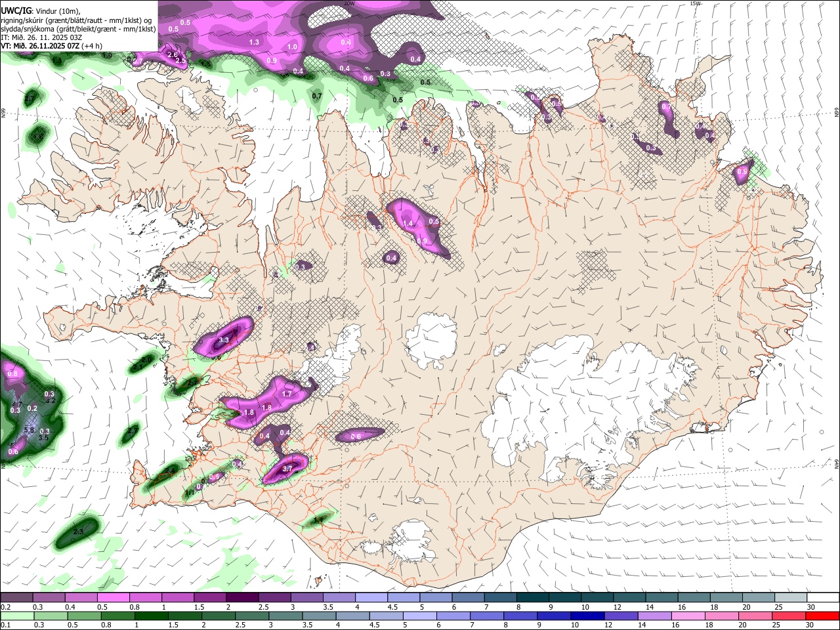
Task: Click the "rigning/skúrir" description line
Action: 76,20
